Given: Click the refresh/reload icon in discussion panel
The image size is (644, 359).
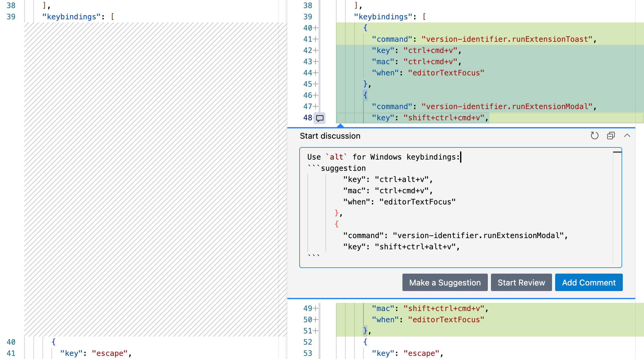Looking at the screenshot, I should click(x=594, y=136).
